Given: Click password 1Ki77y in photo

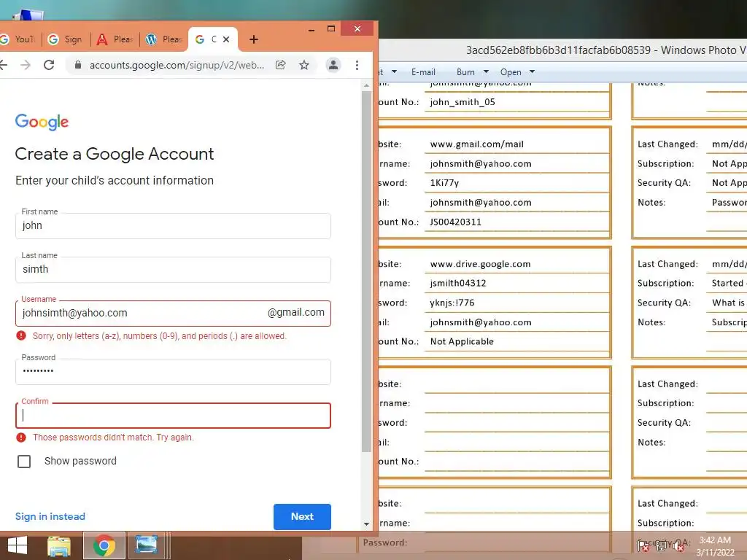Looking at the screenshot, I should click(444, 183).
